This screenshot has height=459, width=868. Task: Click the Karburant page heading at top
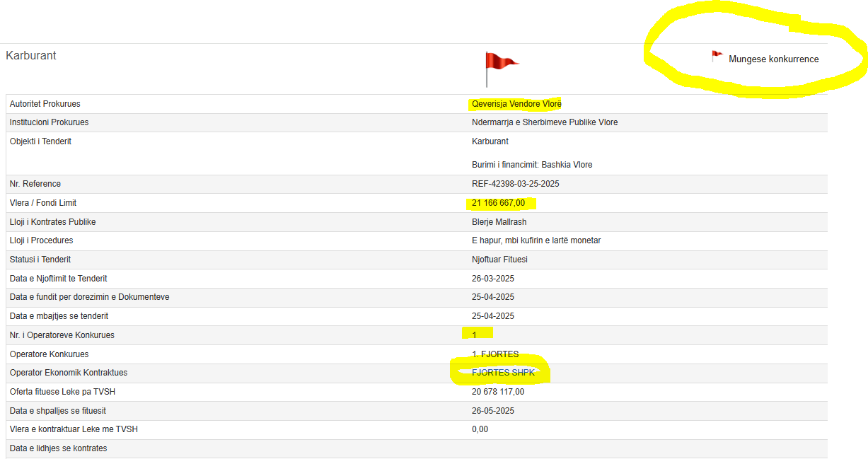click(x=31, y=55)
